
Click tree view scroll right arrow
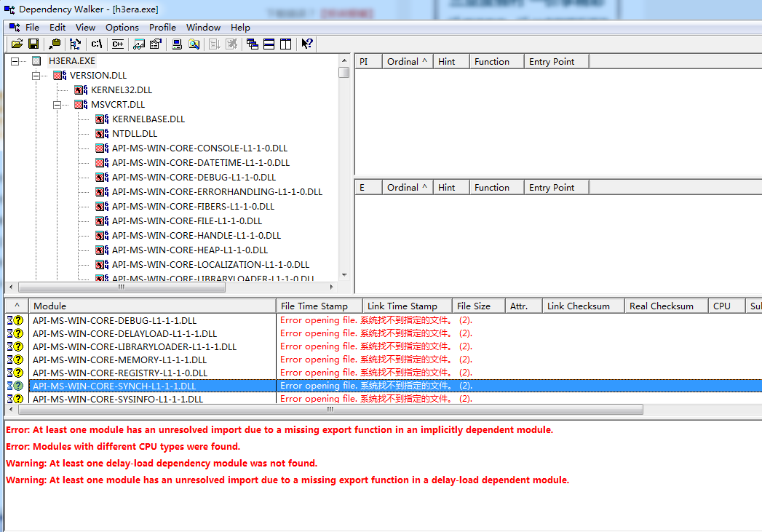click(x=332, y=287)
